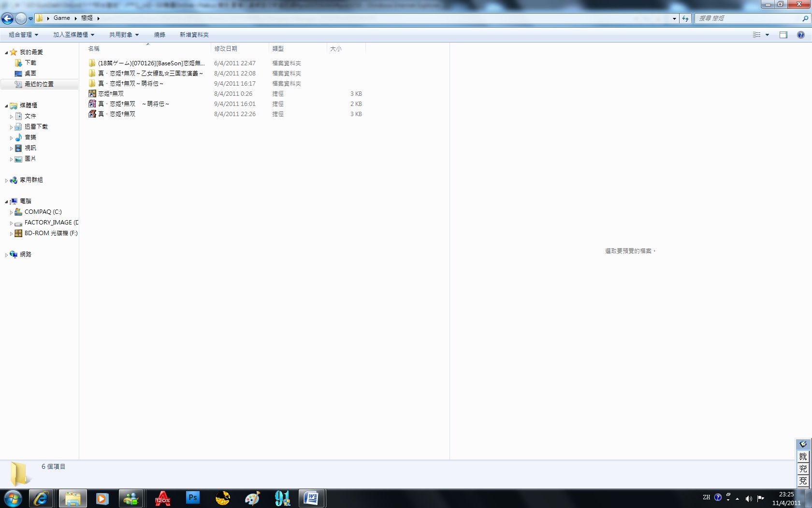Image resolution: width=812 pixels, height=508 pixels.
Task: Click the Back navigation arrow button
Action: click(7, 18)
